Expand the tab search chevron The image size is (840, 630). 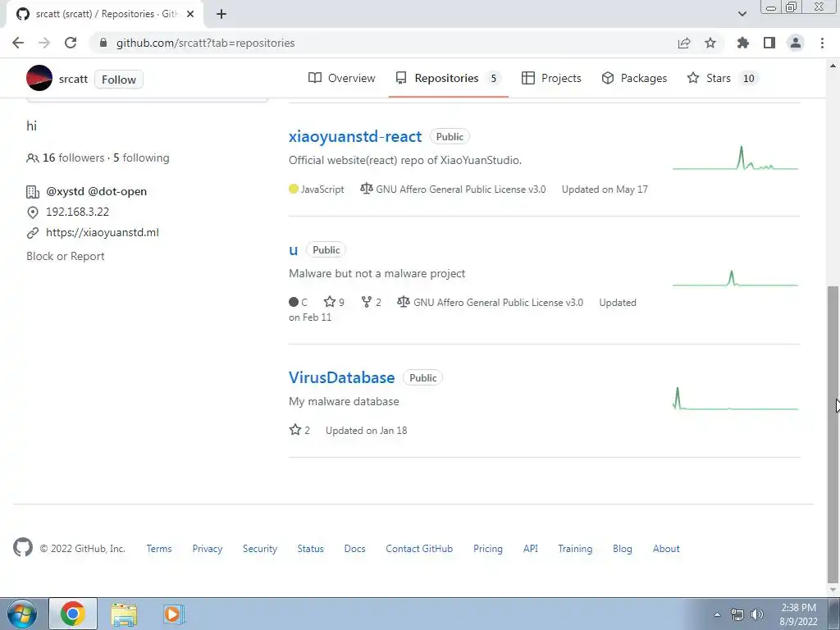click(742, 14)
